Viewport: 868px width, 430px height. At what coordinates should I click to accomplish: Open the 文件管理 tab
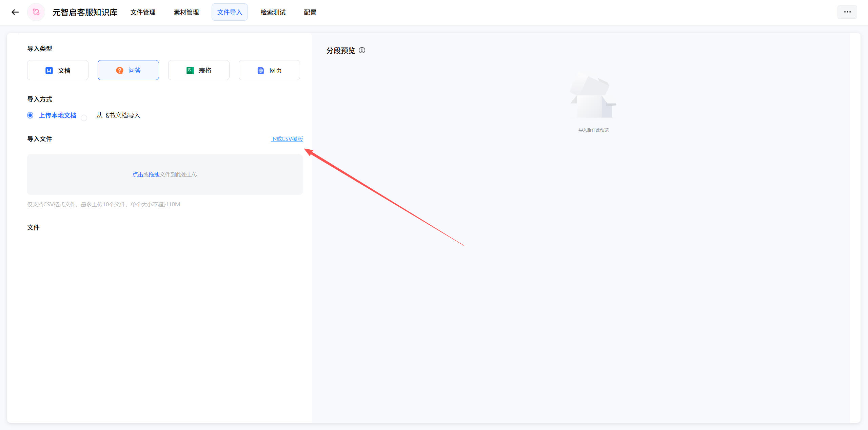click(143, 12)
